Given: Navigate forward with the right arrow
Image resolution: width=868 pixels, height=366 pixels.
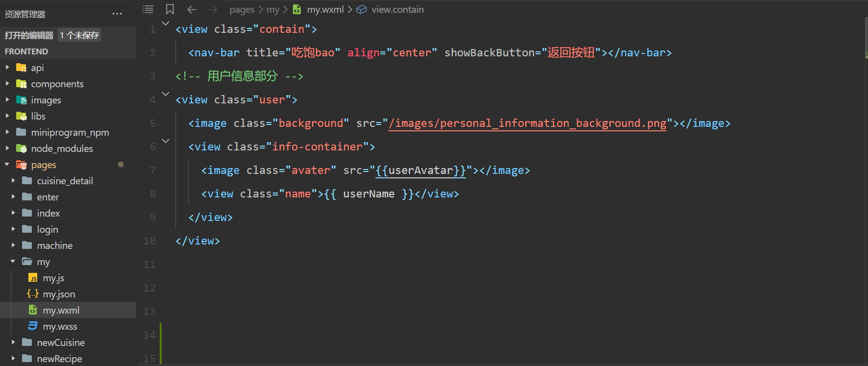Looking at the screenshot, I should click(213, 9).
